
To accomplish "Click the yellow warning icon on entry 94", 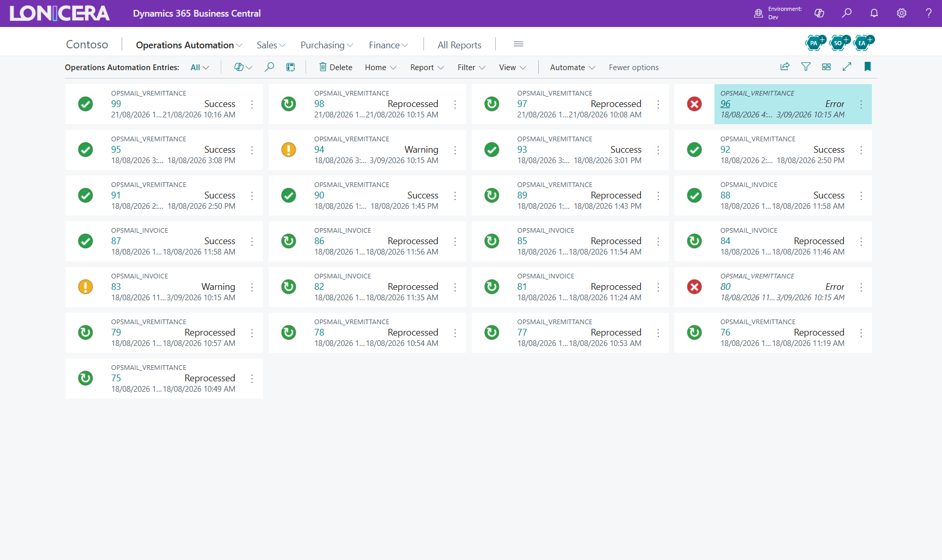I will [288, 150].
